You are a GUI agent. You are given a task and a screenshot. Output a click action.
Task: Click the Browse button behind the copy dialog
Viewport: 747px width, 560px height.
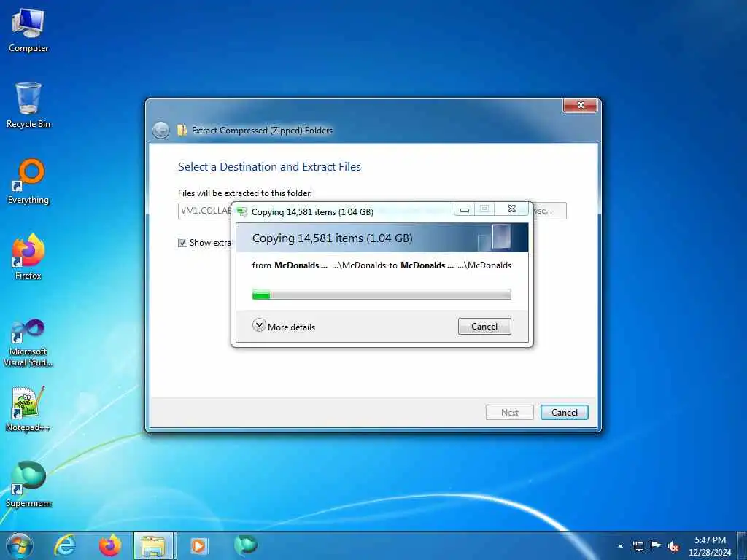click(549, 211)
